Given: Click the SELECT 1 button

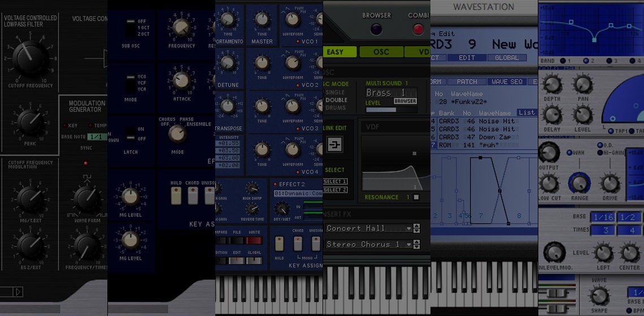Looking at the screenshot, I should click(335, 181).
